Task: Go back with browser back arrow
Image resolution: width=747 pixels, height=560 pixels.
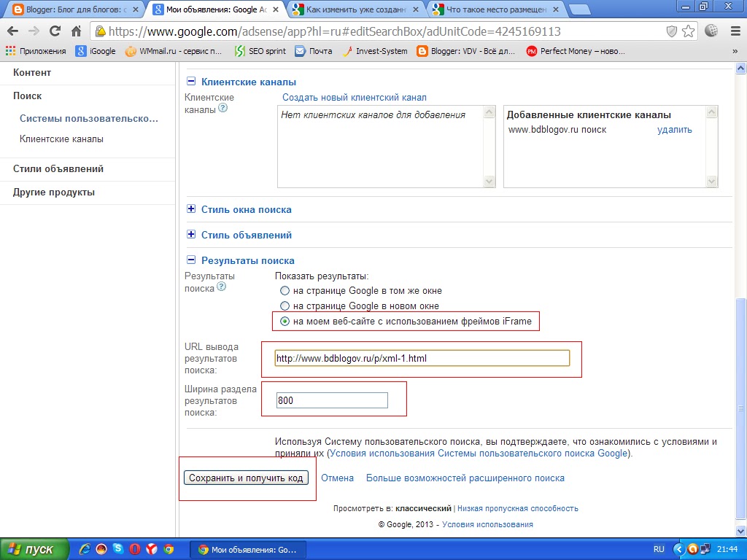Action: tap(13, 31)
